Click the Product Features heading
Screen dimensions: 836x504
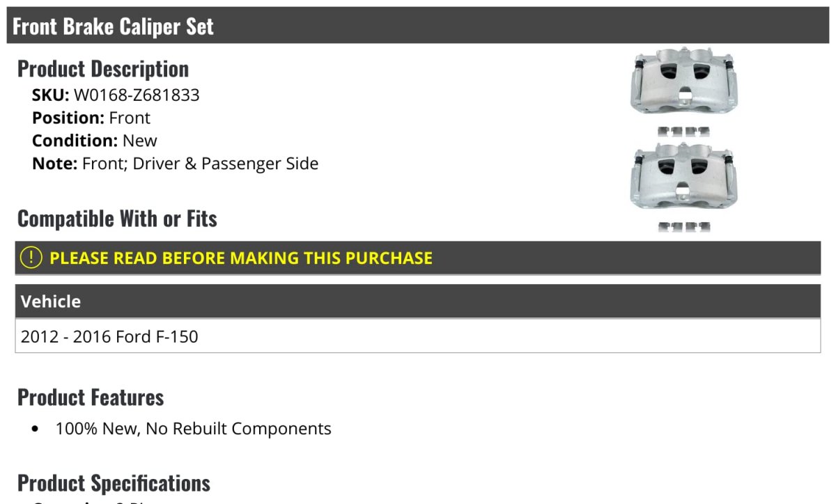tap(91, 397)
